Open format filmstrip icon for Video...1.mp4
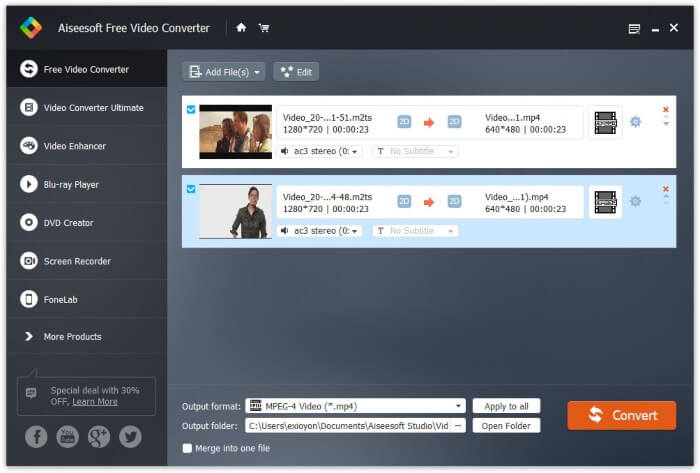This screenshot has width=700, height=473. pos(605,123)
